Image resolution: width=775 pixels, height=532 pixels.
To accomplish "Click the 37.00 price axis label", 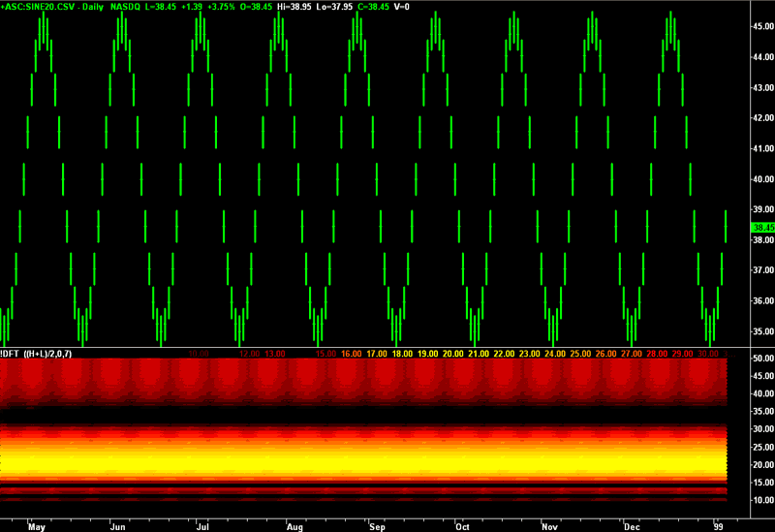I will click(x=762, y=270).
